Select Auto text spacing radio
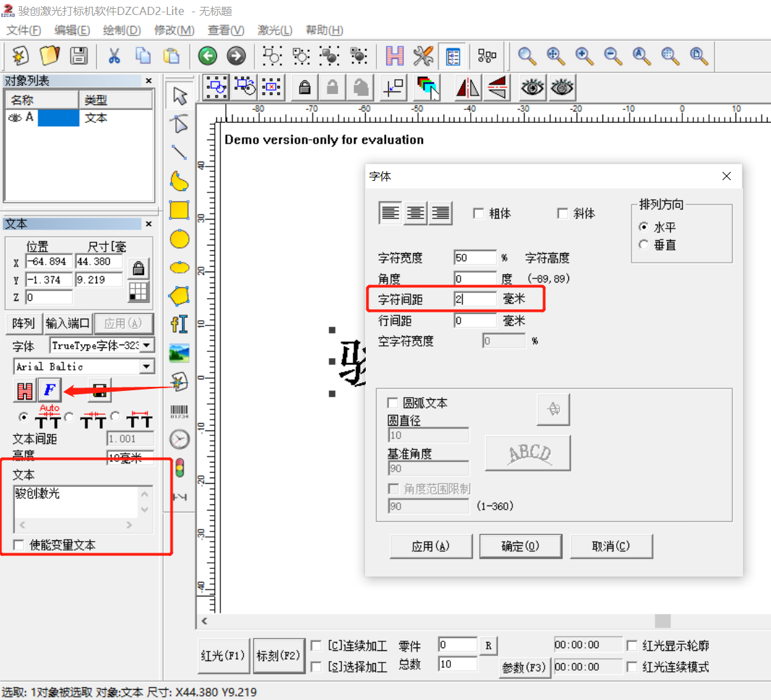 [x=23, y=417]
